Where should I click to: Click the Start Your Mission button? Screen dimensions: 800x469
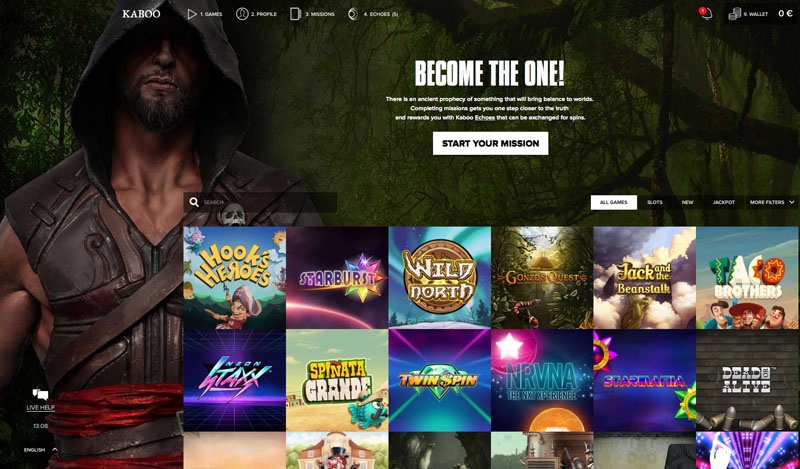[x=490, y=143]
